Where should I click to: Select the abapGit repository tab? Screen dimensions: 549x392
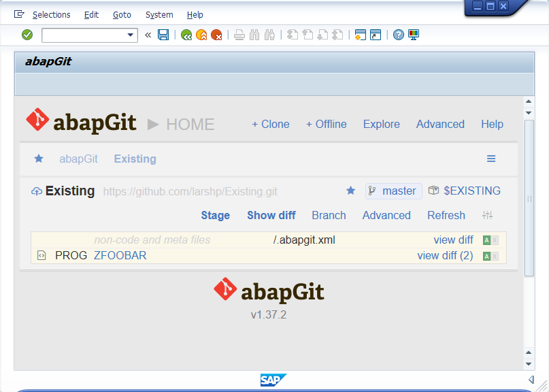click(78, 159)
